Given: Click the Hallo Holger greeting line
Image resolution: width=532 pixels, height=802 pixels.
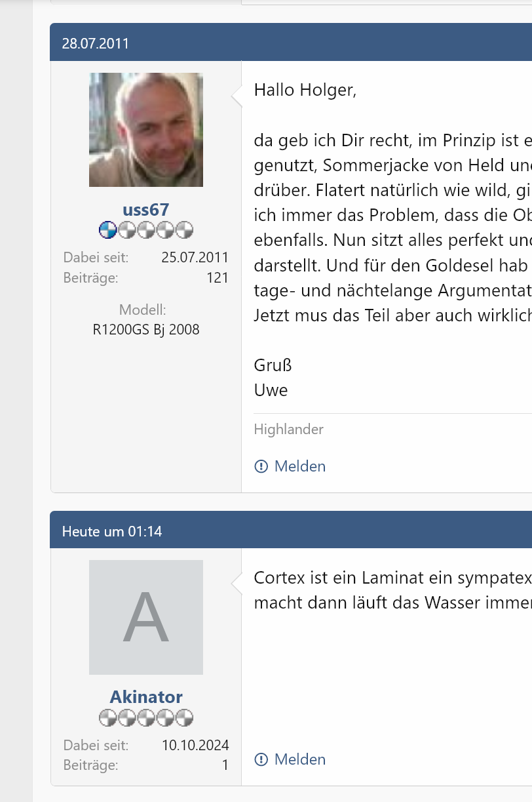Looking at the screenshot, I should [x=305, y=90].
